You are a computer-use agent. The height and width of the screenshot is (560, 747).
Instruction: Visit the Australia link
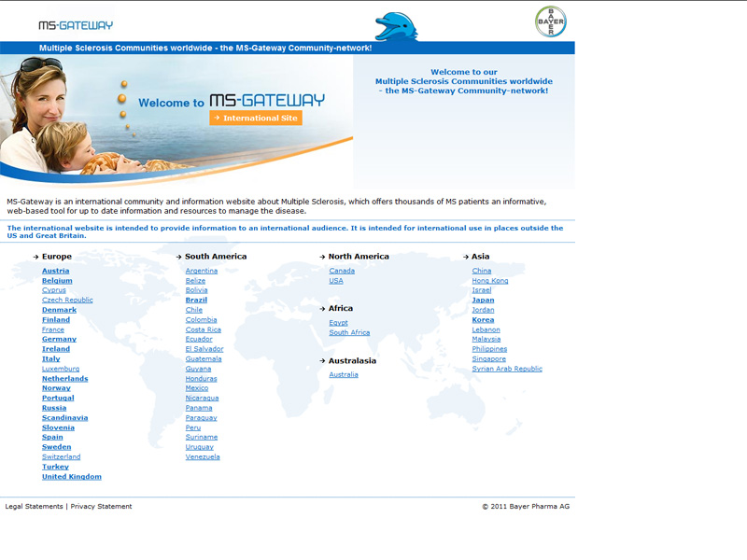click(344, 375)
